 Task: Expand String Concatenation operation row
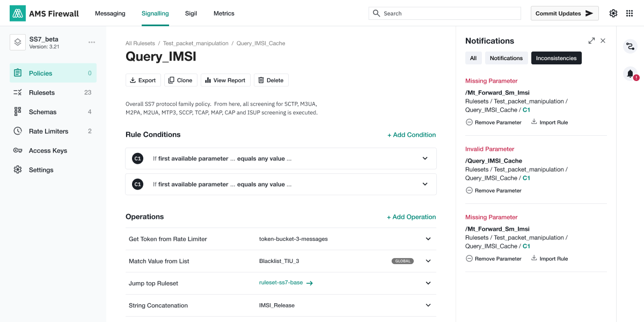tap(428, 305)
